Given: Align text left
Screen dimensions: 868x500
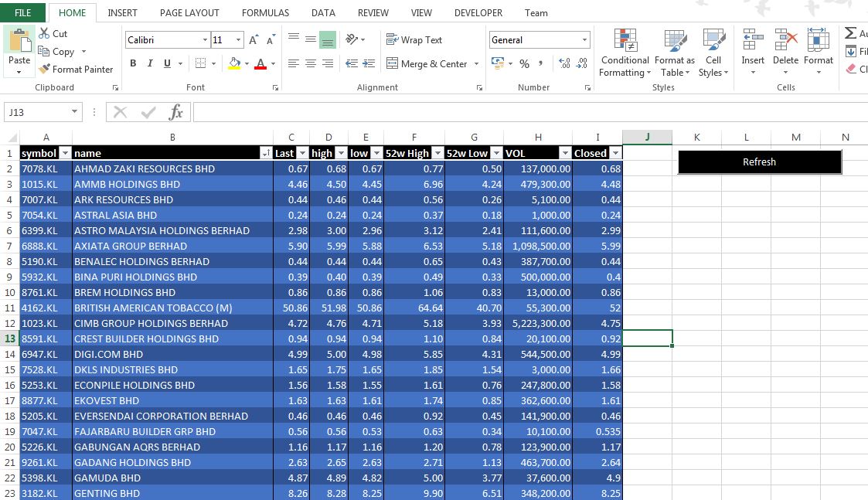Looking at the screenshot, I should click(x=294, y=63).
